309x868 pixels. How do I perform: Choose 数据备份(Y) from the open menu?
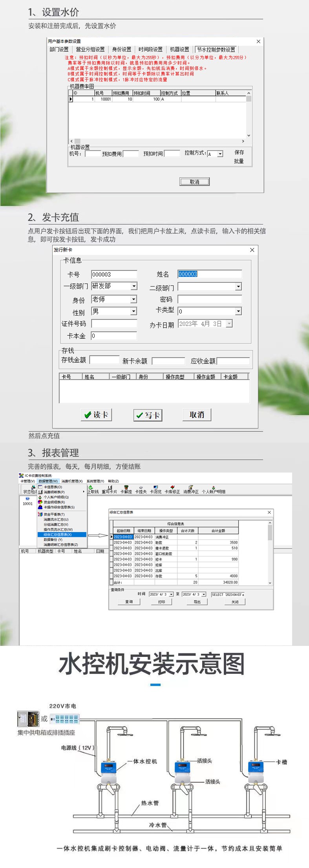[x=53, y=540]
